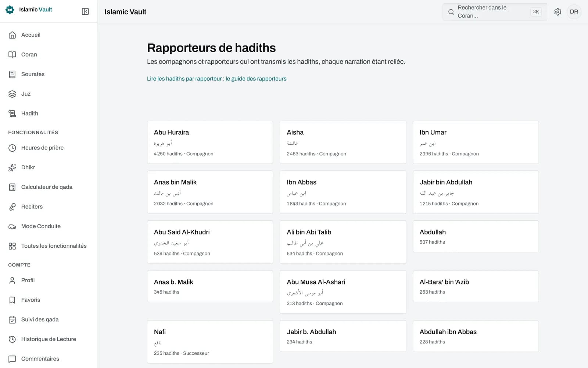The image size is (588, 368).
Task: Click the Juz layers icon
Action: [12, 94]
